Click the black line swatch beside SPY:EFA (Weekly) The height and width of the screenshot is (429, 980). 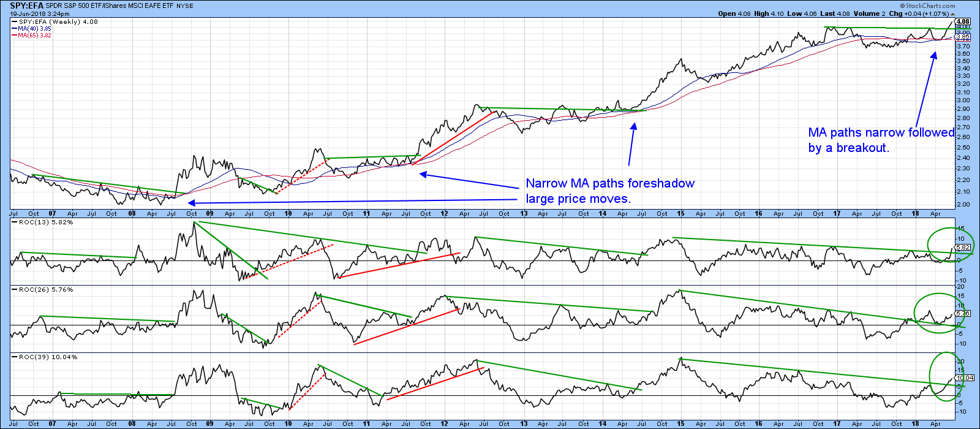pyautogui.click(x=14, y=21)
